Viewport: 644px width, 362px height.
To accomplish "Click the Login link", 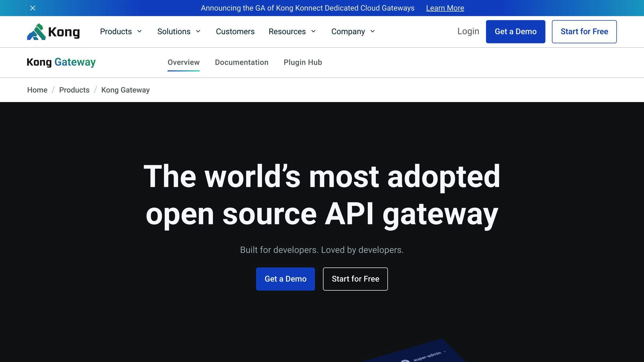I will [468, 31].
